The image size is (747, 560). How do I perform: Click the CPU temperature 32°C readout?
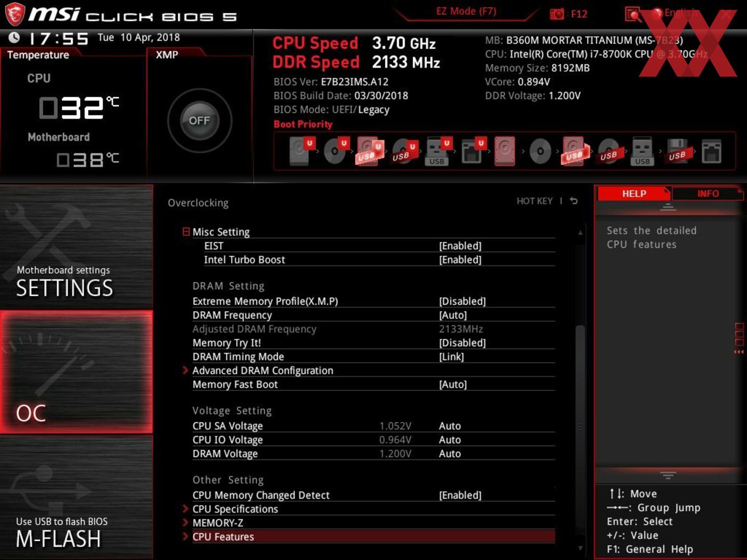(79, 108)
